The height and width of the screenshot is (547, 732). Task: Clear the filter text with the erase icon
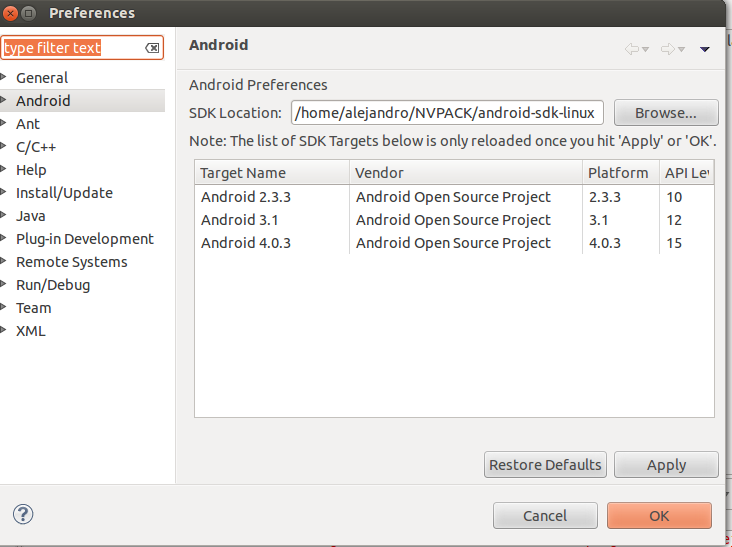pyautogui.click(x=152, y=48)
